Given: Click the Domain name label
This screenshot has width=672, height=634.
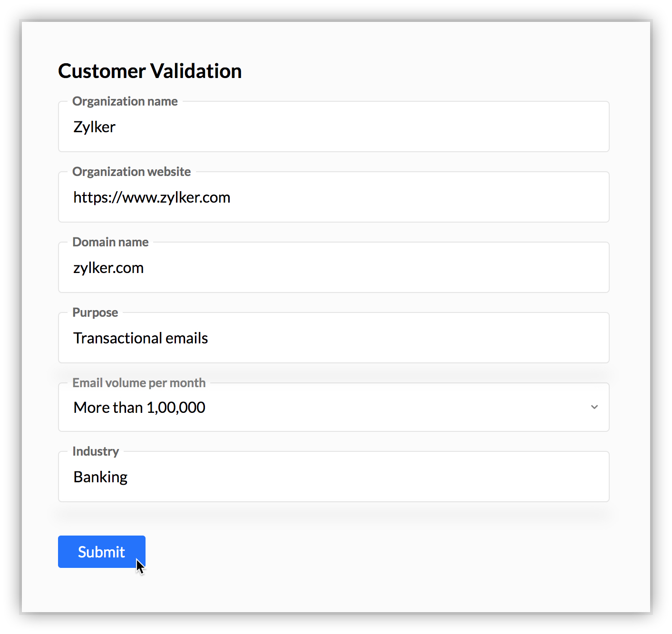Looking at the screenshot, I should point(110,242).
